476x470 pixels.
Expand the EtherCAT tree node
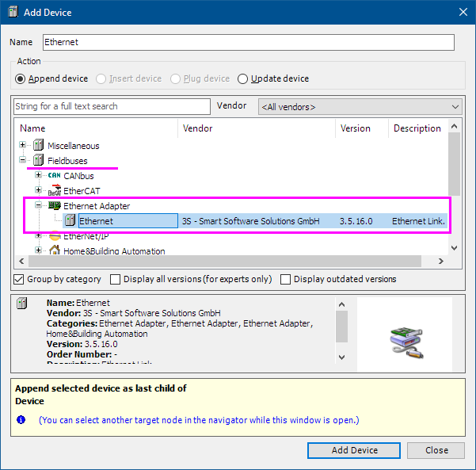tap(38, 190)
